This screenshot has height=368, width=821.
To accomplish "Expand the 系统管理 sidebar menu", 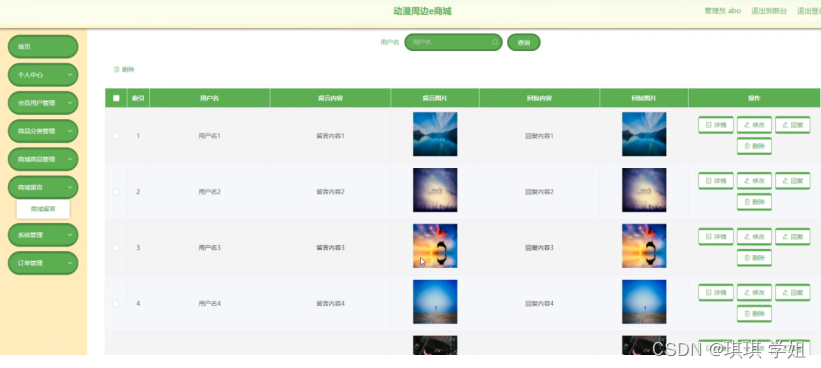I will pyautogui.click(x=43, y=235).
